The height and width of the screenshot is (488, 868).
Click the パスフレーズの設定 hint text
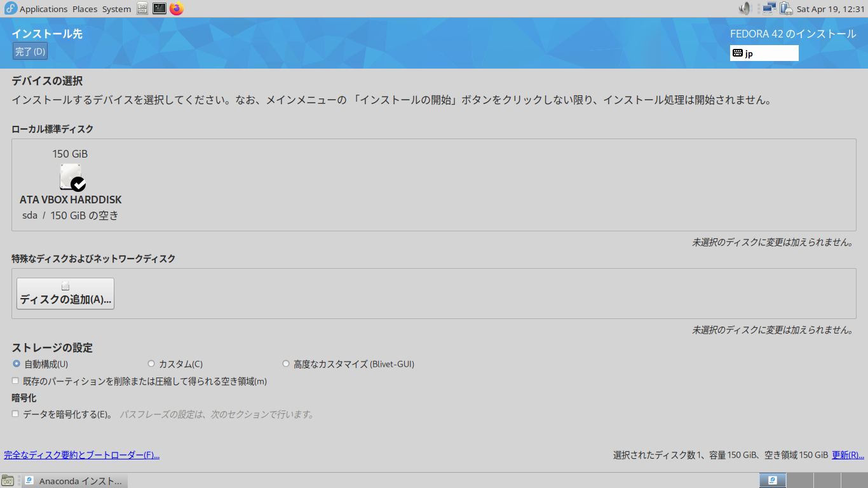point(217,414)
